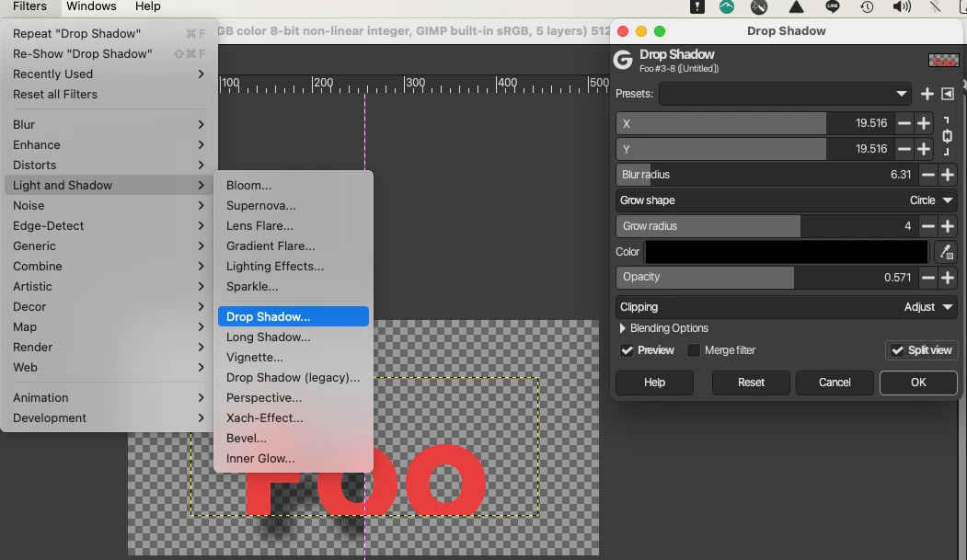Screen dimensions: 967x560
Task: Enable the Merge filter checkbox
Action: pyautogui.click(x=694, y=350)
